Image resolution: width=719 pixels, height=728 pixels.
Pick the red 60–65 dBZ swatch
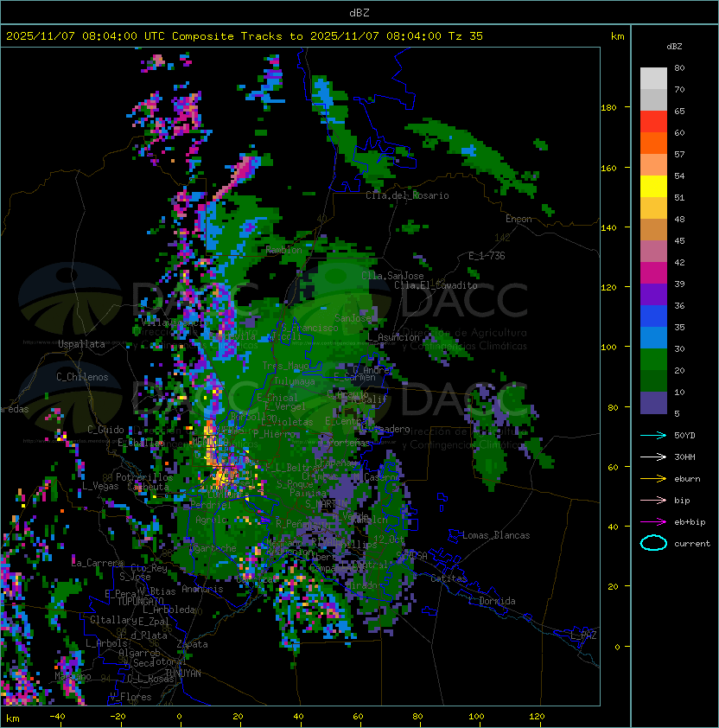[653, 122]
